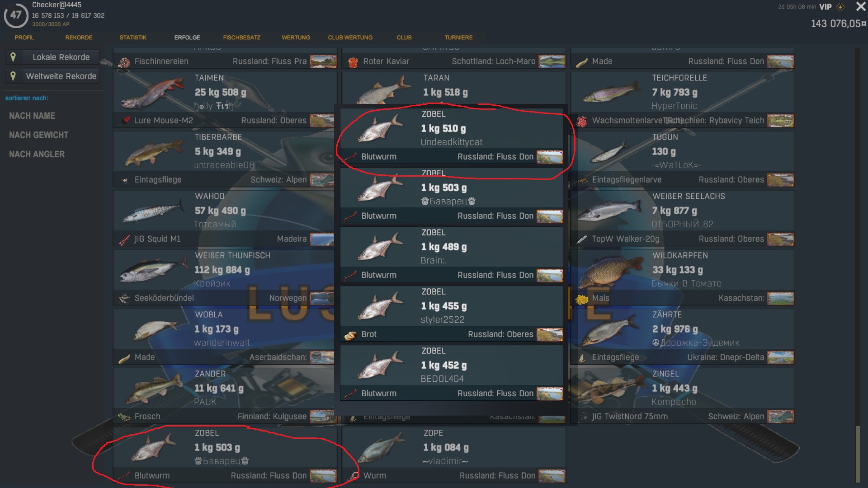
Task: Click the VIP status plus icon
Action: (840, 7)
